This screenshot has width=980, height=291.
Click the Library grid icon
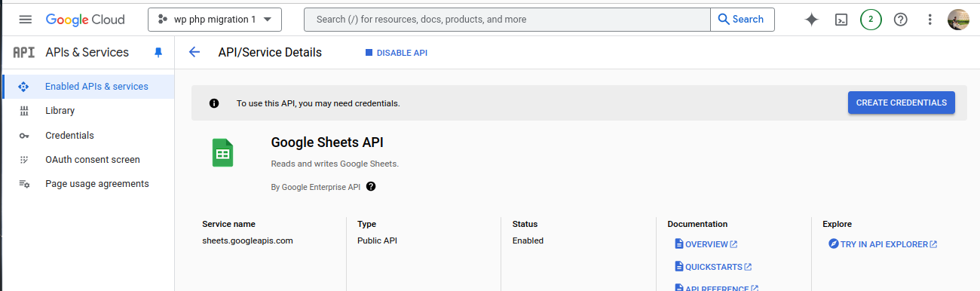coord(23,111)
